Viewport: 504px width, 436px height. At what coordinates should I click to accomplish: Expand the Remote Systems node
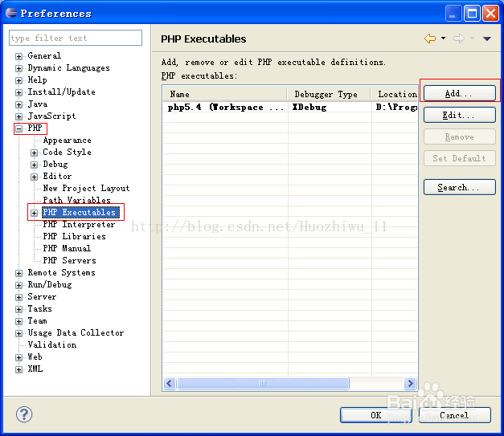click(x=19, y=273)
